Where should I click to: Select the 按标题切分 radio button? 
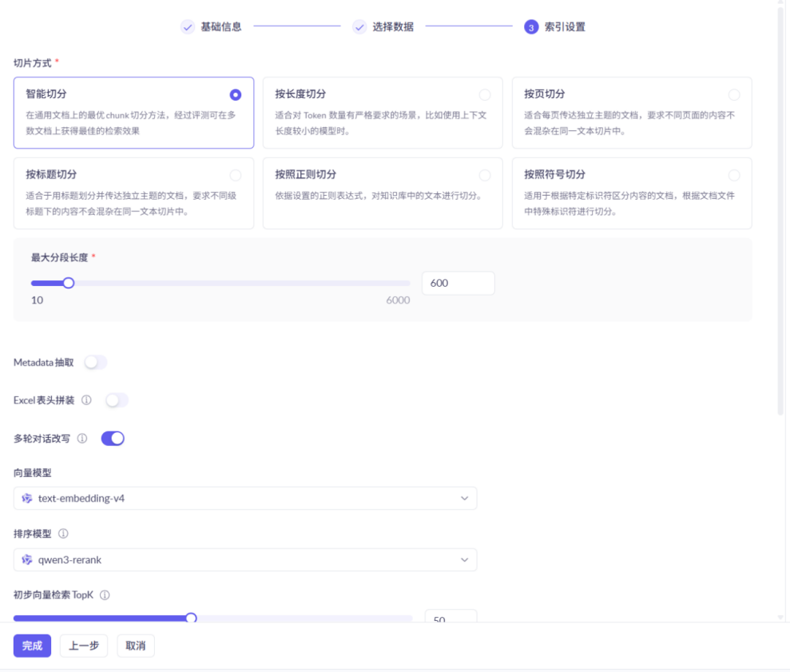pos(236,176)
